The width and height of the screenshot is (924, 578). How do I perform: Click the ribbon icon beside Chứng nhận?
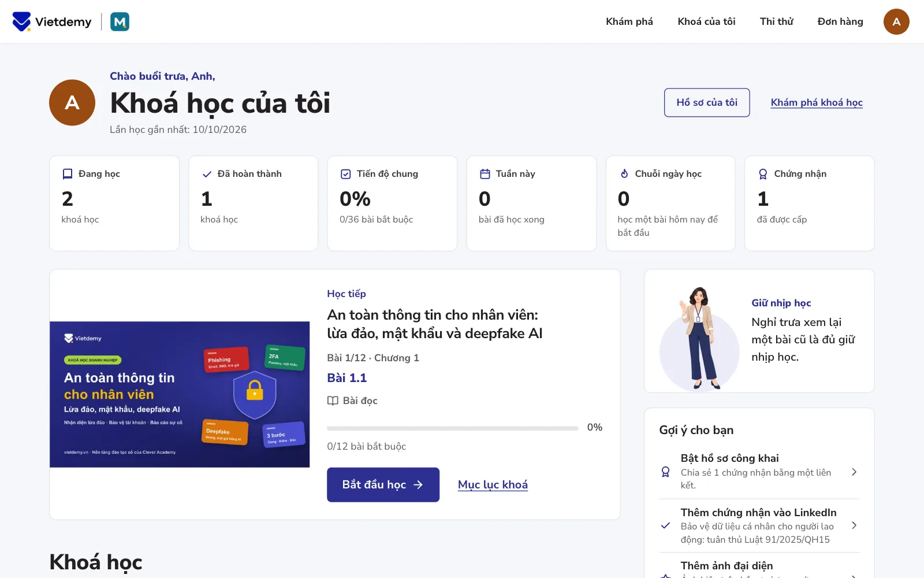click(x=763, y=174)
